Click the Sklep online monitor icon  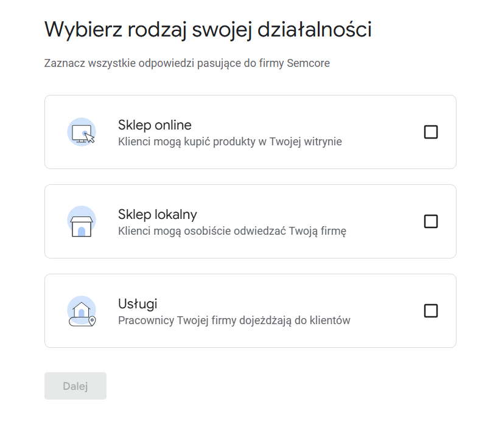[82, 132]
